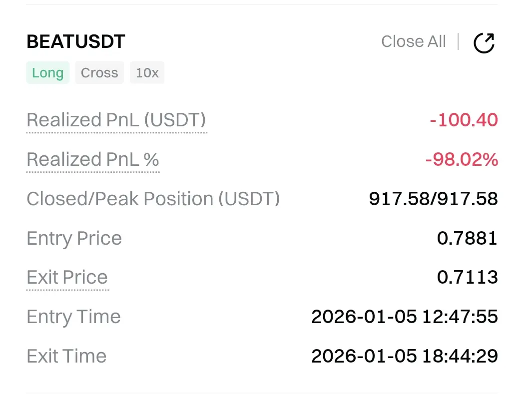Screen dimensions: 532x394
Task: Click the 917.58/917.58 position value
Action: point(433,199)
